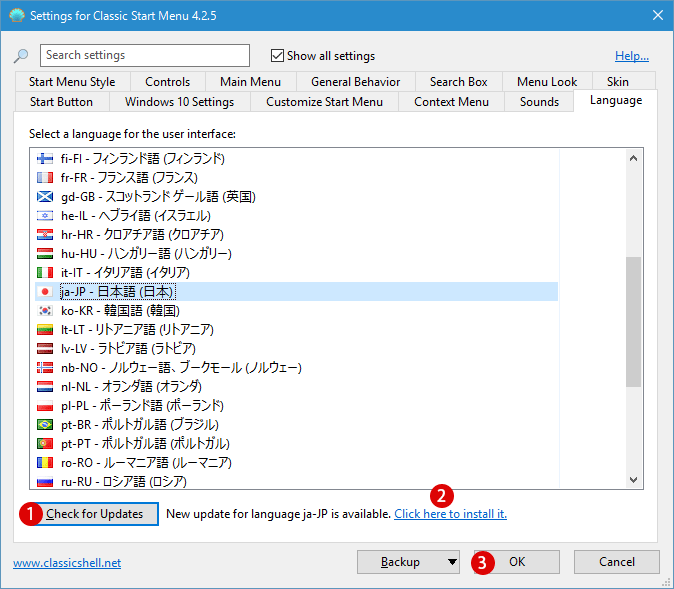
Task: Open the Help... link
Action: coord(632,56)
